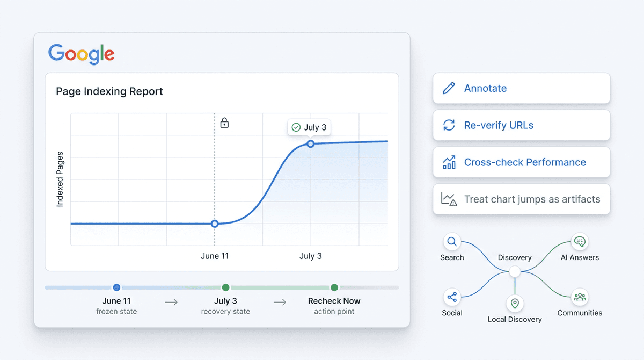This screenshot has width=644, height=360.
Task: Click the July 3 x-axis label
Action: click(311, 256)
